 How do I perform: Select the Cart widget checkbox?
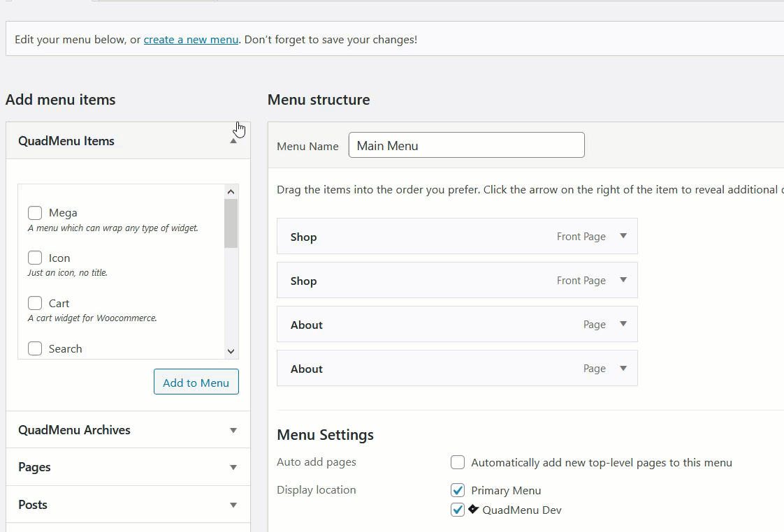tap(35, 303)
